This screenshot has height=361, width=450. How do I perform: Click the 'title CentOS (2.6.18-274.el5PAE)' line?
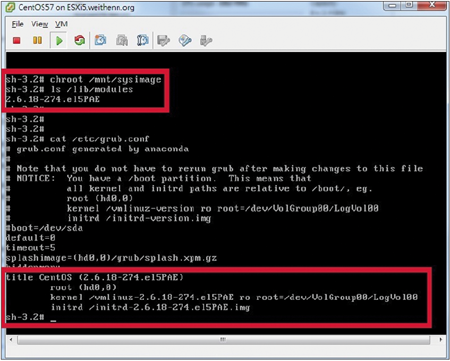95,277
